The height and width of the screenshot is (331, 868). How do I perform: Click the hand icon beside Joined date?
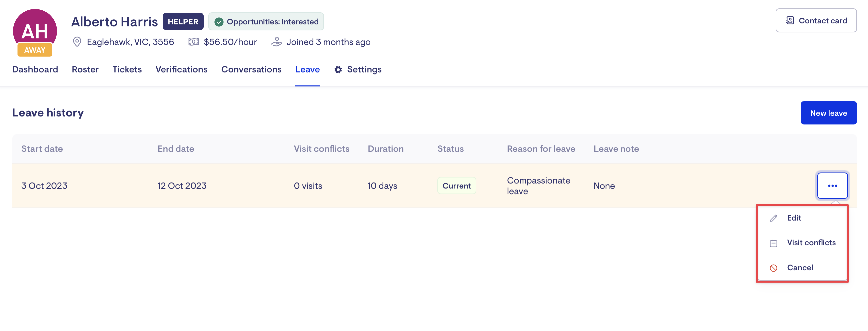(x=276, y=42)
